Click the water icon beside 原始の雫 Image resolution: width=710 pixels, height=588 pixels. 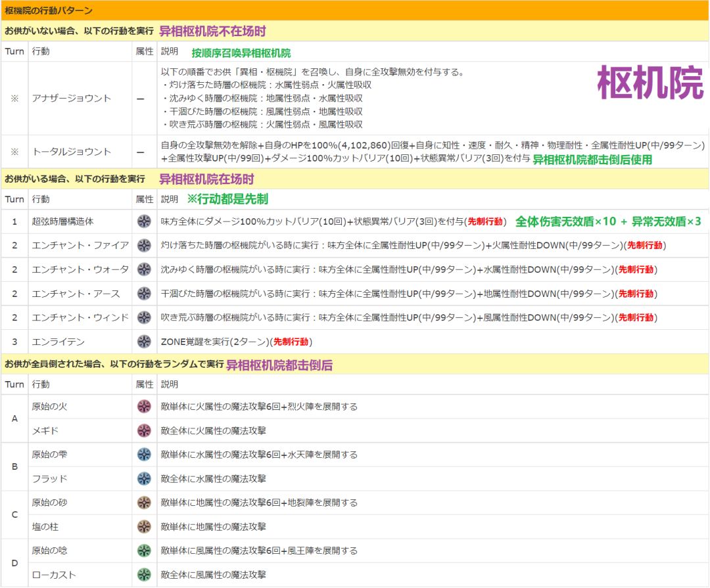tap(144, 455)
